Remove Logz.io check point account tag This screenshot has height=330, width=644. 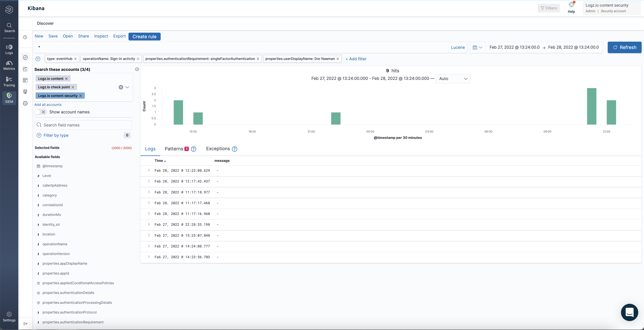(x=73, y=87)
